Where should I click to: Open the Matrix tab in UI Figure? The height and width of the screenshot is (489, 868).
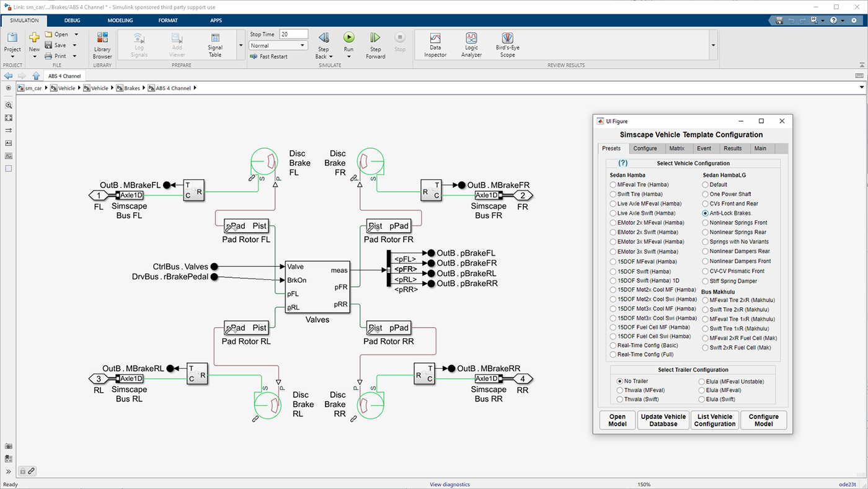click(x=676, y=148)
